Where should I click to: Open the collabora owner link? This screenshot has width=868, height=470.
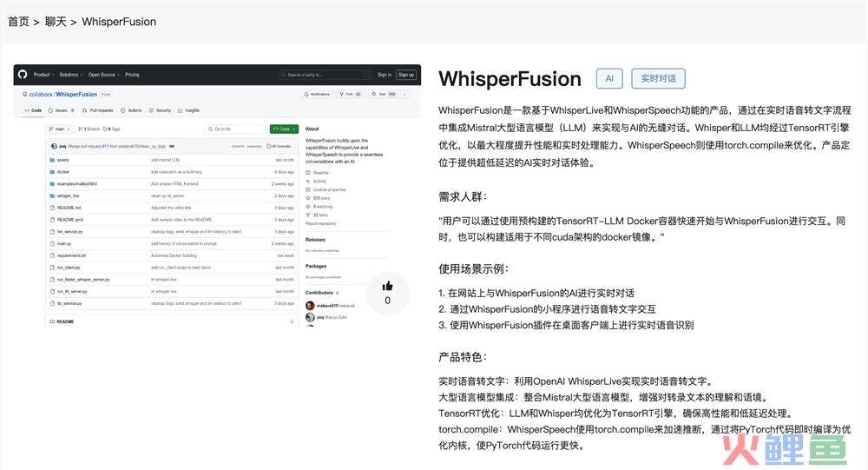[x=41, y=94]
